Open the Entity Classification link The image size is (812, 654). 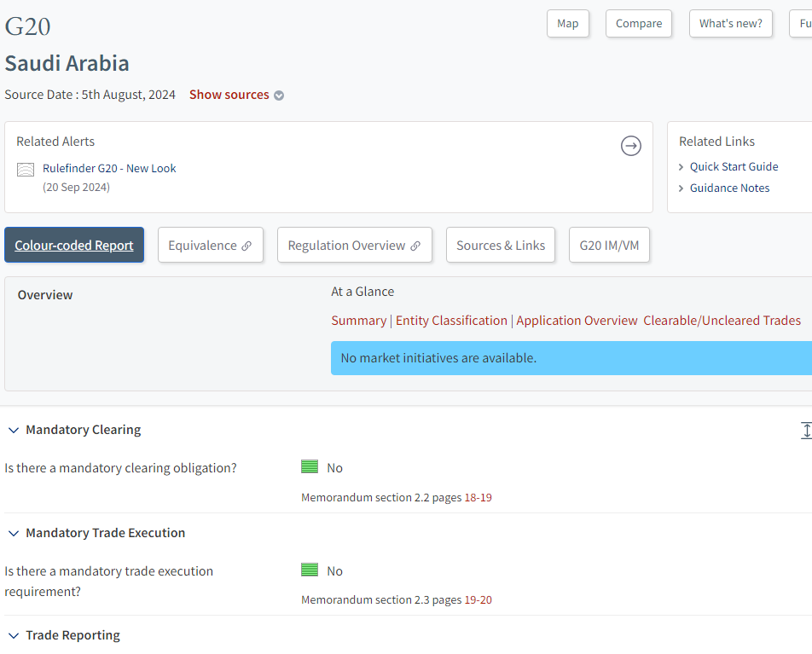point(451,321)
